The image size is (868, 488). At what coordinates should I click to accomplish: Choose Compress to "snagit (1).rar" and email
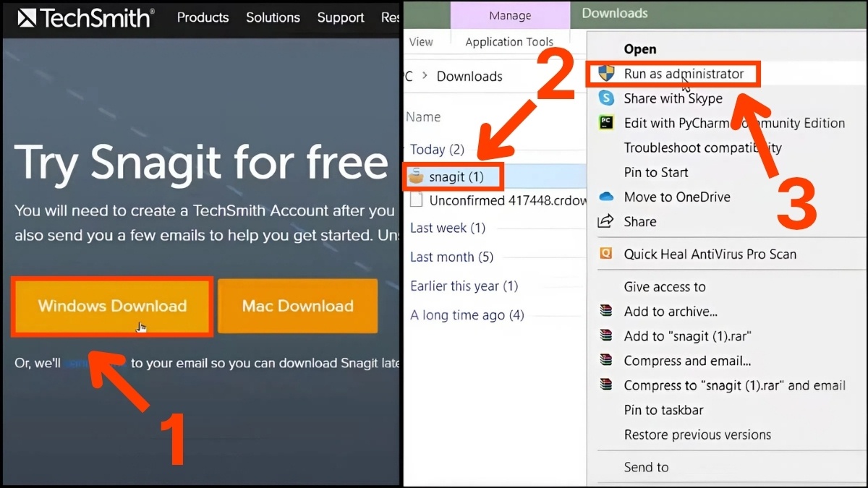coord(735,385)
